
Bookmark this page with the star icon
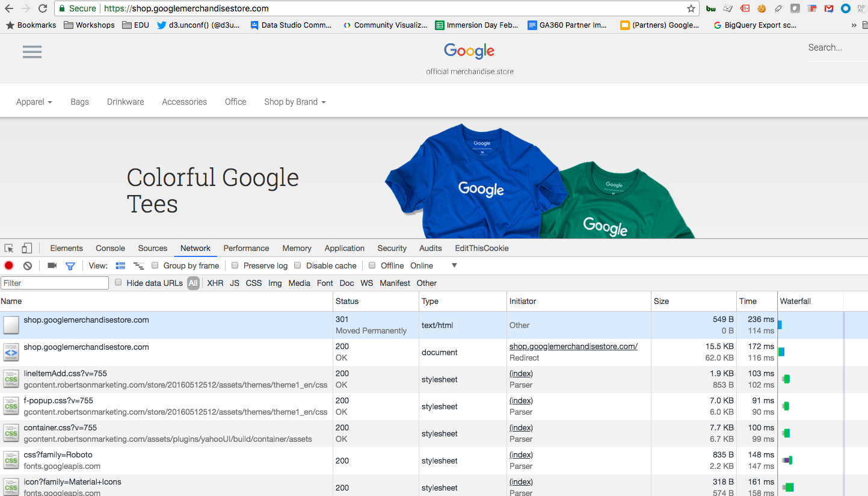(x=691, y=8)
